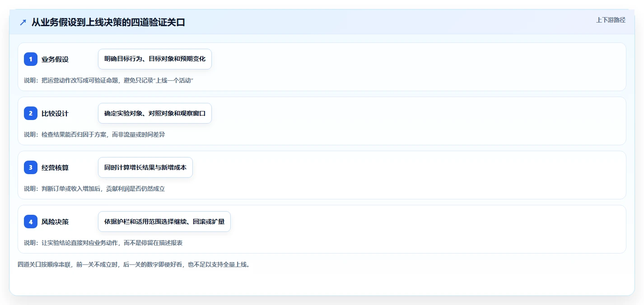Click the 明确目标行为、目标对象和预期变化 chip
This screenshot has height=305, width=644.
(155, 59)
